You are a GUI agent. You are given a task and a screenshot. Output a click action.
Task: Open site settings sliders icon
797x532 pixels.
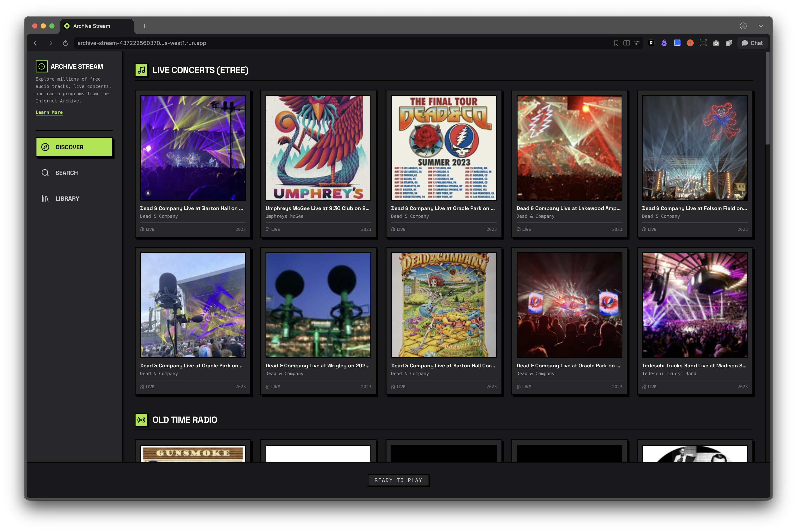pyautogui.click(x=637, y=43)
